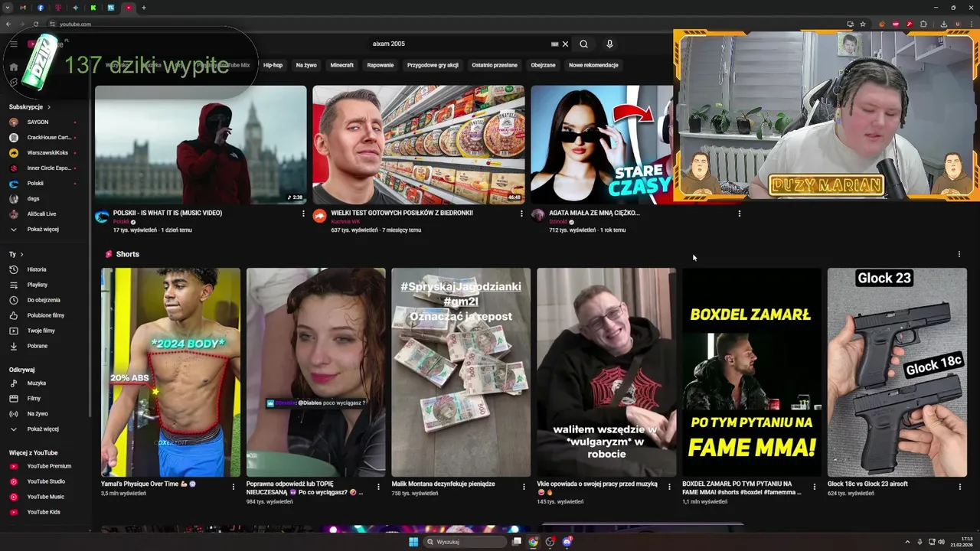Image resolution: width=980 pixels, height=551 pixels.
Task: Select the Minecraft filter chip
Action: point(342,65)
